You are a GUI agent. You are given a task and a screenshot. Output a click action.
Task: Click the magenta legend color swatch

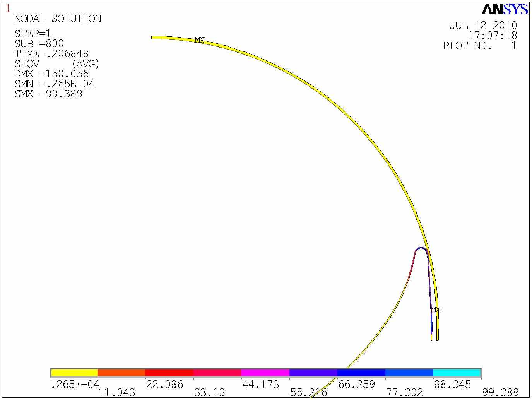265,373
